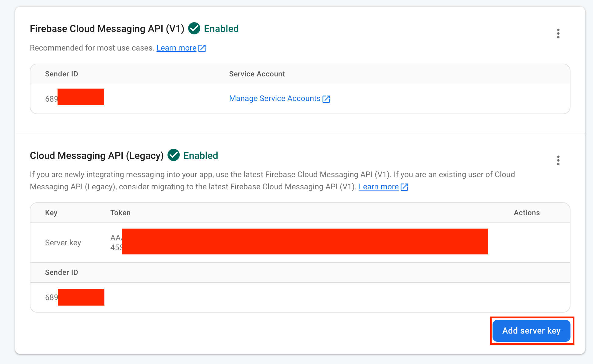Open the Manage Service Accounts link
This screenshot has height=364, width=593.
[275, 99]
